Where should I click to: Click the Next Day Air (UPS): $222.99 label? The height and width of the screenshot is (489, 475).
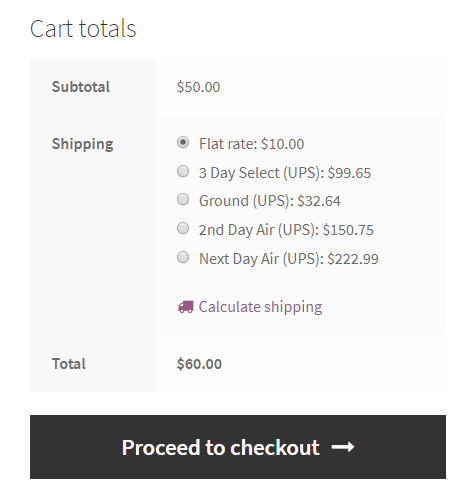tap(289, 259)
